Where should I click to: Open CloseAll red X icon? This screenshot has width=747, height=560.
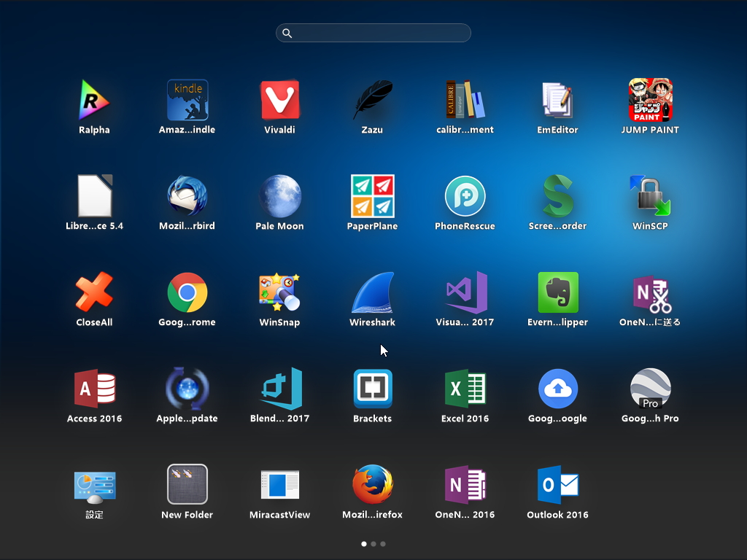pyautogui.click(x=94, y=292)
